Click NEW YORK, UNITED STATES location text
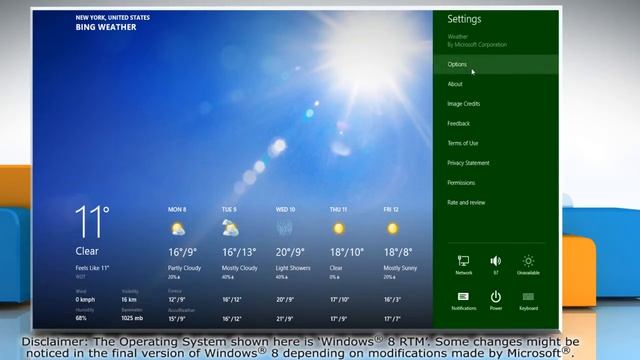Image resolution: width=640 pixels, height=360 pixels. coord(112,18)
